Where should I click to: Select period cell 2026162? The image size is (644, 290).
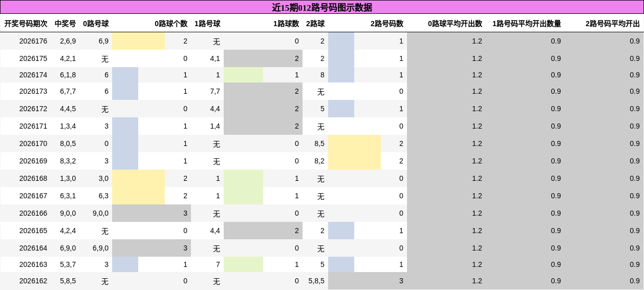tap(33, 281)
